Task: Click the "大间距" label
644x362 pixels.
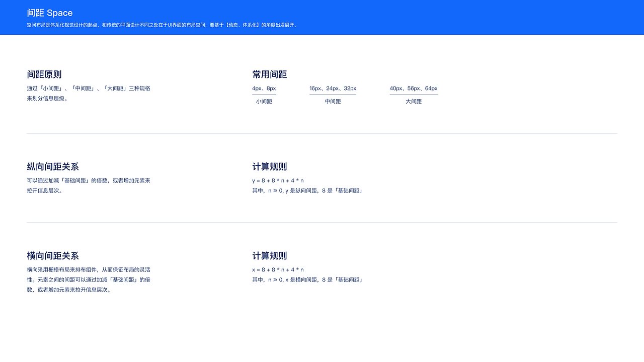Action: click(x=414, y=102)
